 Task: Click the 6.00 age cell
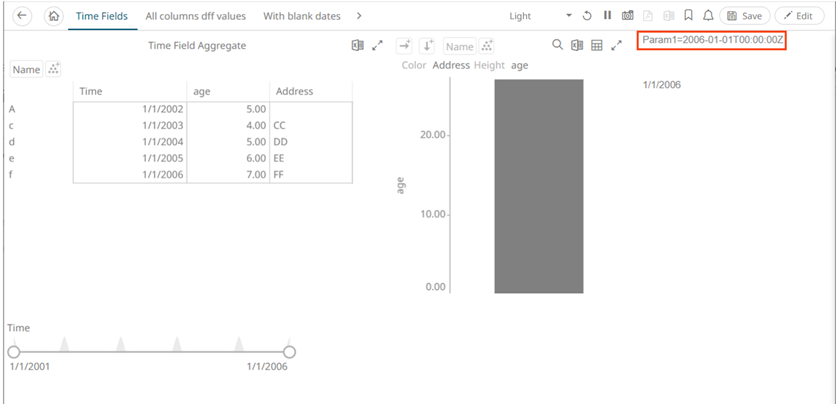click(x=228, y=158)
